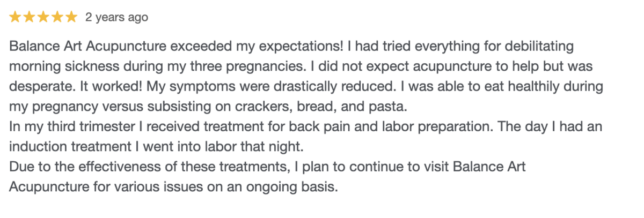Select the third star in rating
644x218 pixels.
coord(43,18)
